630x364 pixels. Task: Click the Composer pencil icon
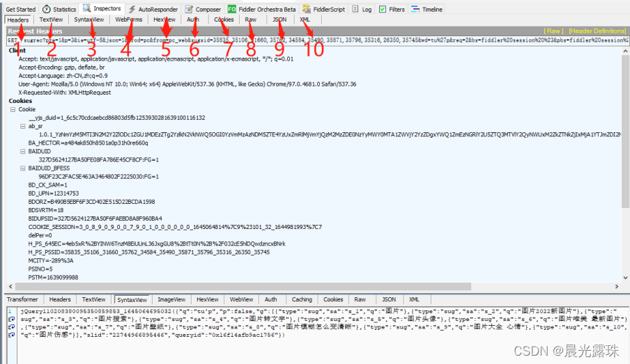pyautogui.click(x=189, y=9)
